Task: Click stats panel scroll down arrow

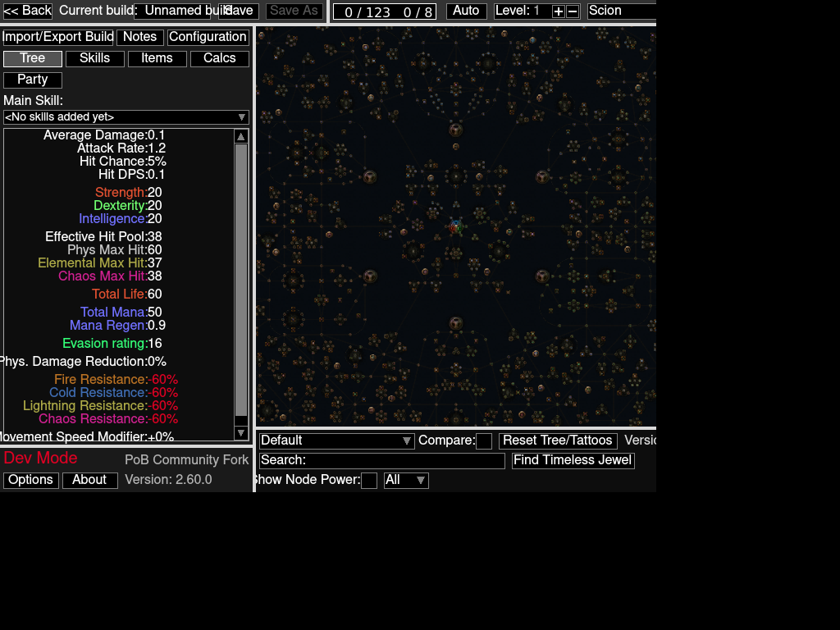Action: click(x=241, y=433)
